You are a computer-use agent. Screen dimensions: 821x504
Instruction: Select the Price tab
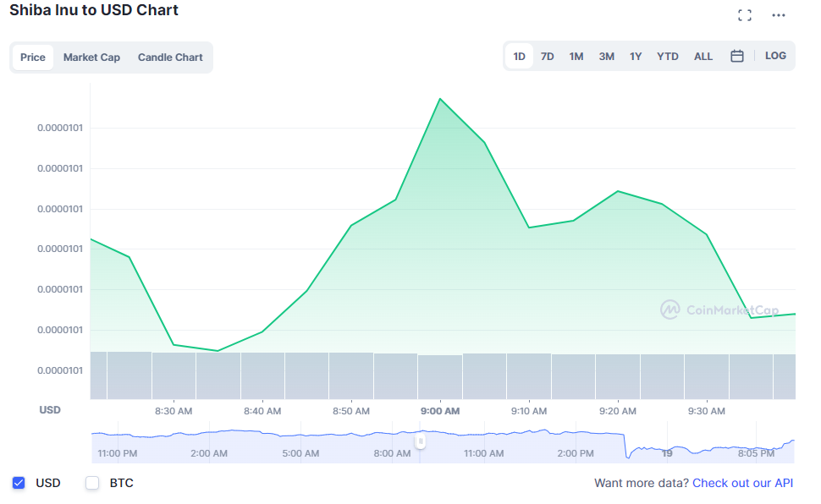pos(32,58)
